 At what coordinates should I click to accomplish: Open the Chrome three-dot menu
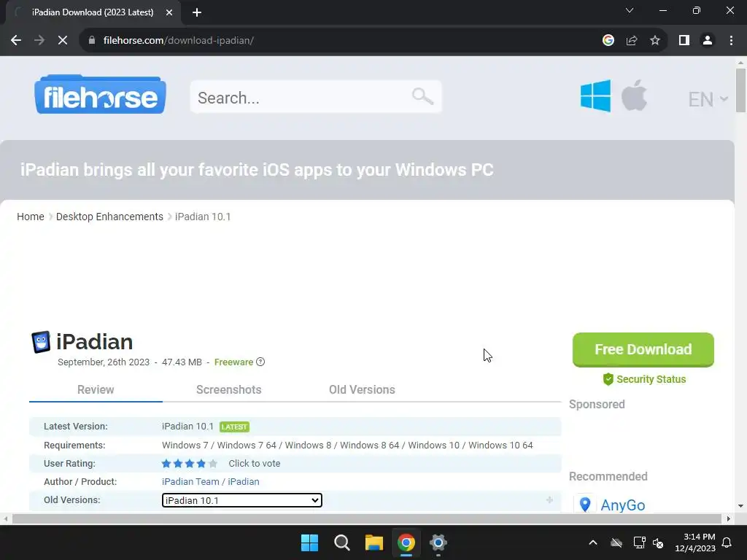coord(731,41)
